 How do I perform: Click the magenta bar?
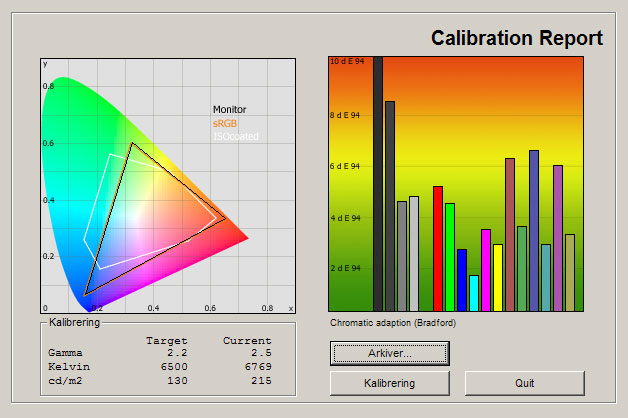[x=486, y=270]
